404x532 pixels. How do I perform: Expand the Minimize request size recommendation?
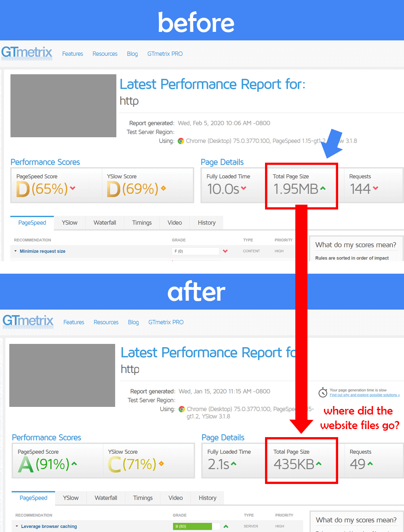(x=42, y=251)
